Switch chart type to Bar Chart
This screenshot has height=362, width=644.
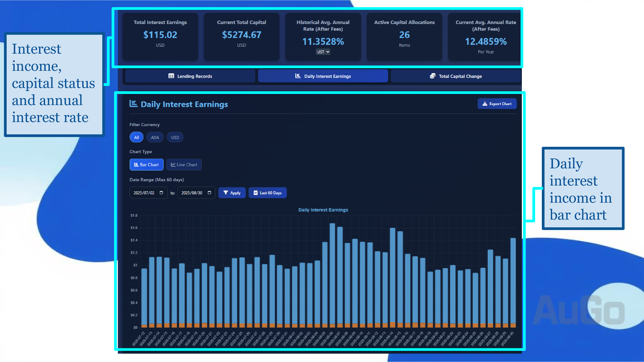[146, 165]
